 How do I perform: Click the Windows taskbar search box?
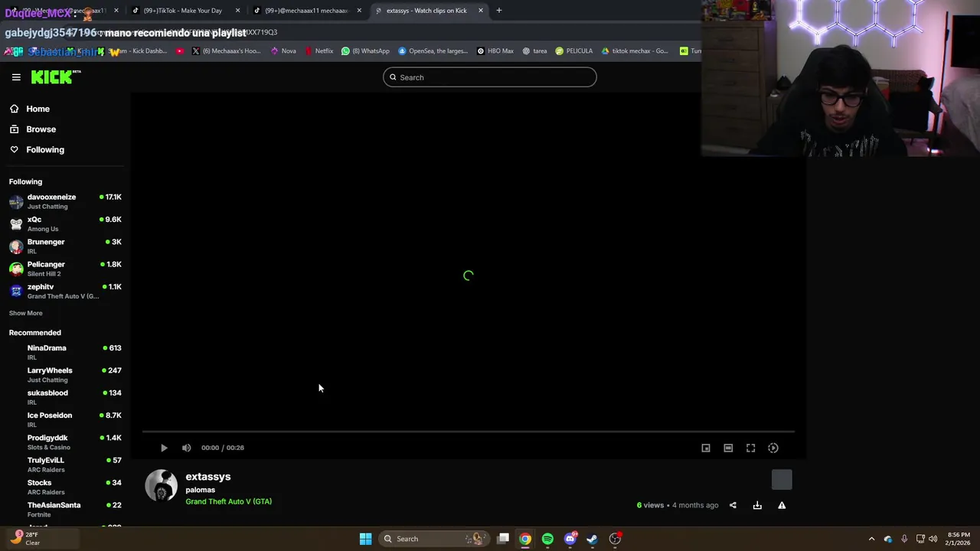coord(434,539)
